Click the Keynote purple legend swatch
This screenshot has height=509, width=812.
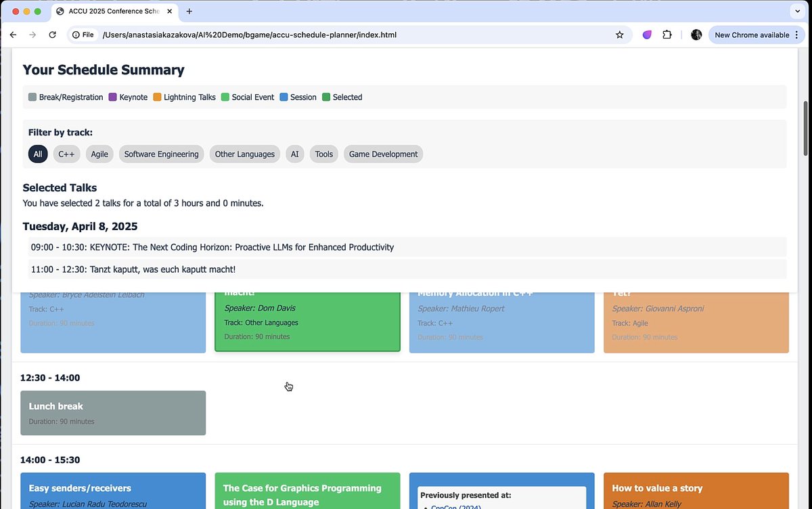pyautogui.click(x=113, y=97)
